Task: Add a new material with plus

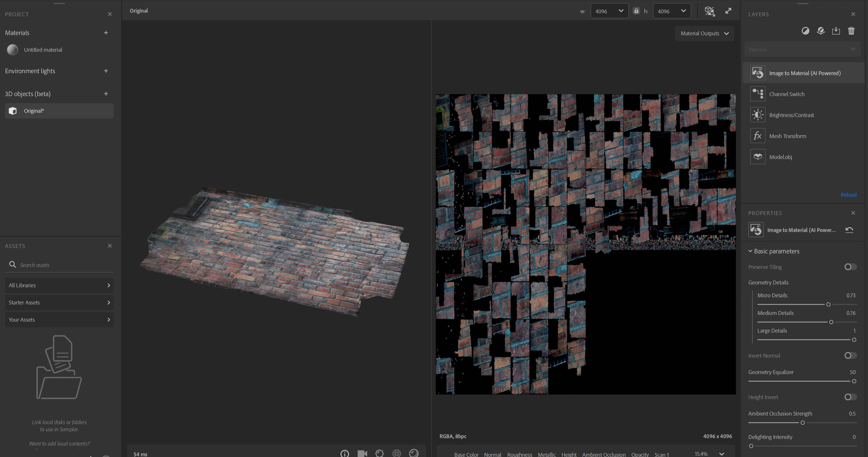Action: pyautogui.click(x=106, y=33)
